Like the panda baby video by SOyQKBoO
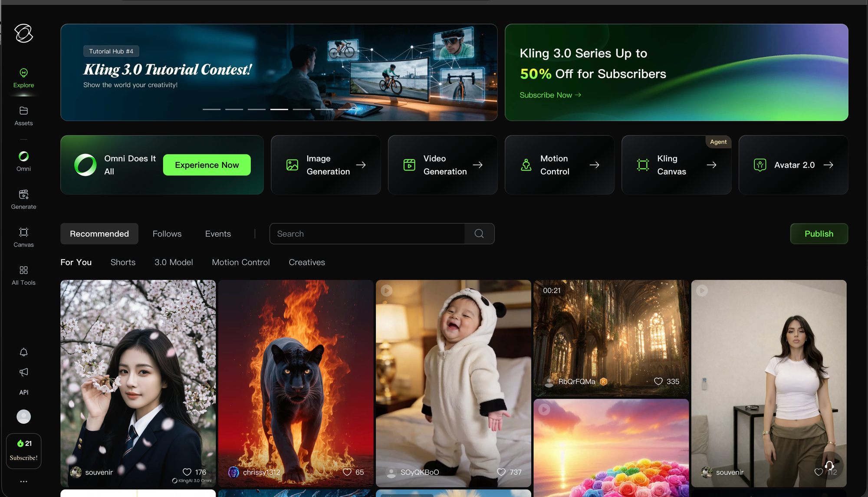Viewport: 868px width, 497px height. pos(501,472)
